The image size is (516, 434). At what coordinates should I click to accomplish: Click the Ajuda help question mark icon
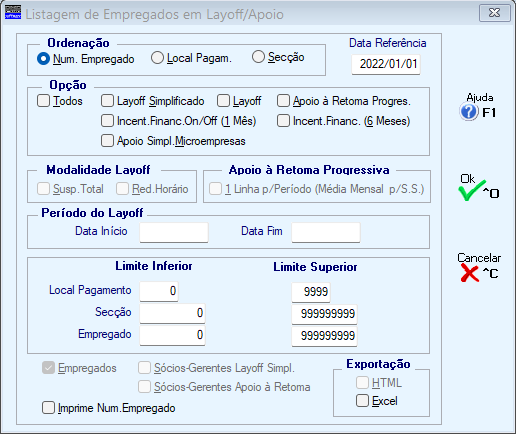click(469, 112)
